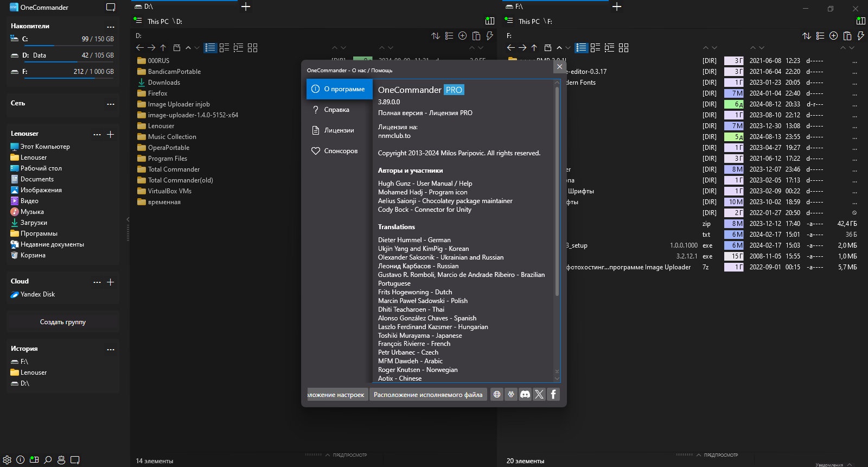Image resolution: width=868 pixels, height=467 pixels.
Task: Toggle column layout icon in F: pane header
Action: pyautogui.click(x=861, y=21)
